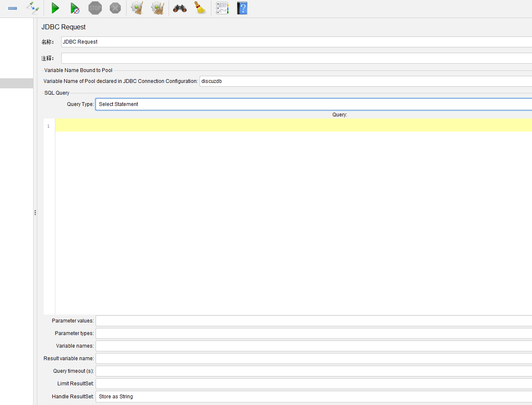Open Search with binoculars icon
532x405 pixels.
point(180,8)
